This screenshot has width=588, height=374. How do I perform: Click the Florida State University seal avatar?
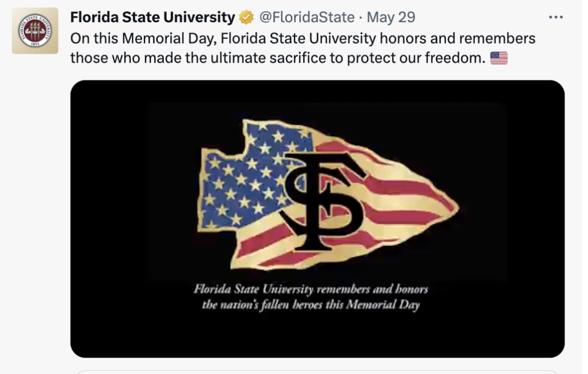[35, 30]
